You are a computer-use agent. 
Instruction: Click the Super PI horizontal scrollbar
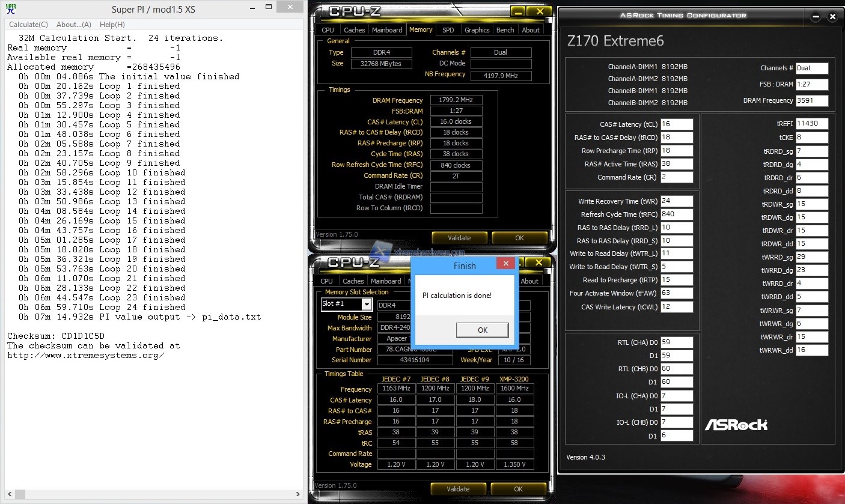click(x=150, y=494)
